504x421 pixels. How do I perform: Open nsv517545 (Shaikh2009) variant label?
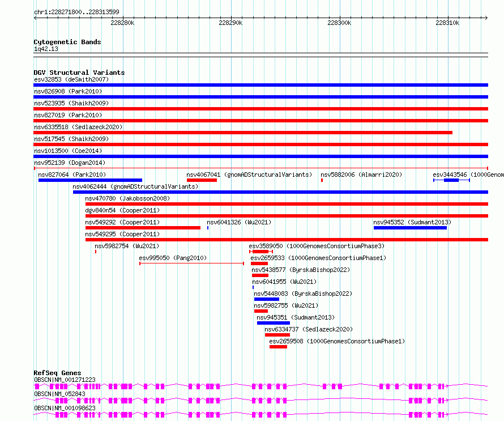(71, 139)
